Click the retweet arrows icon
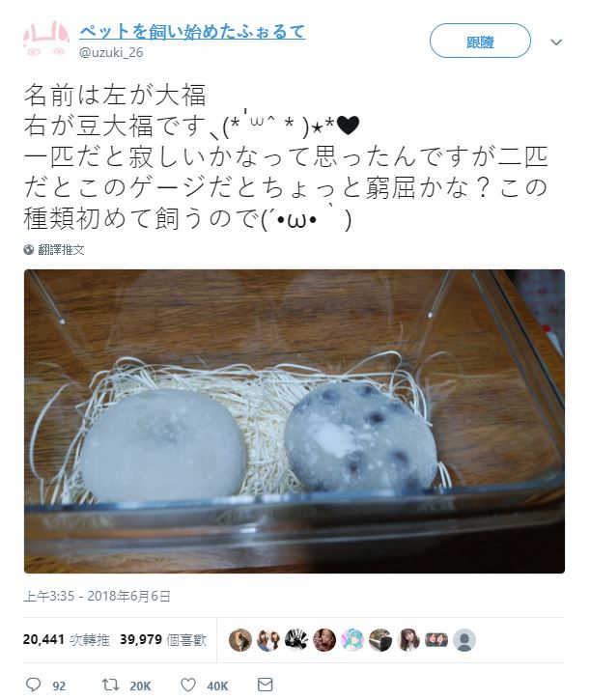Screen dimensions: 590x700 click(110, 685)
